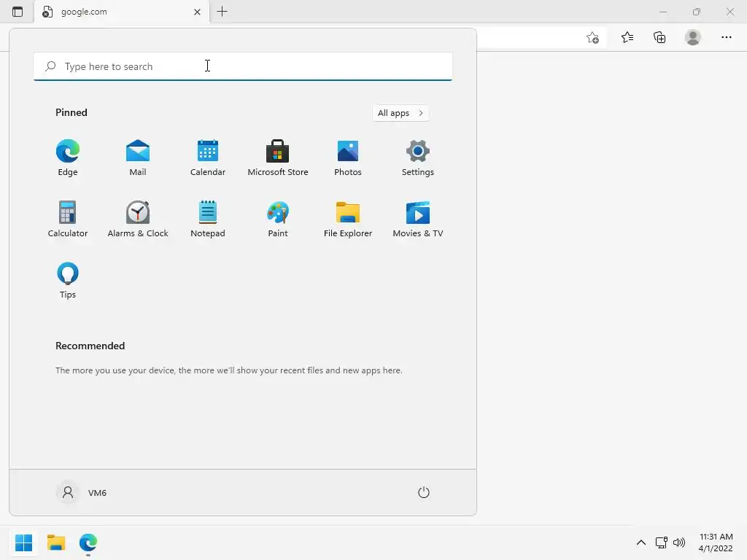Open the Edge Settings and more menu
747x560 pixels.
tap(726, 37)
